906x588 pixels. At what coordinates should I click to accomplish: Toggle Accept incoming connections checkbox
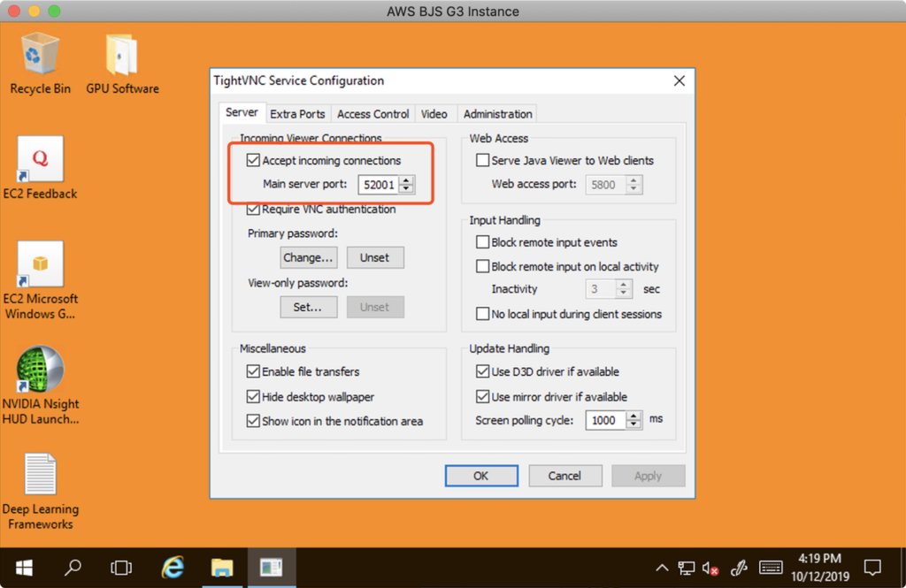pos(254,161)
